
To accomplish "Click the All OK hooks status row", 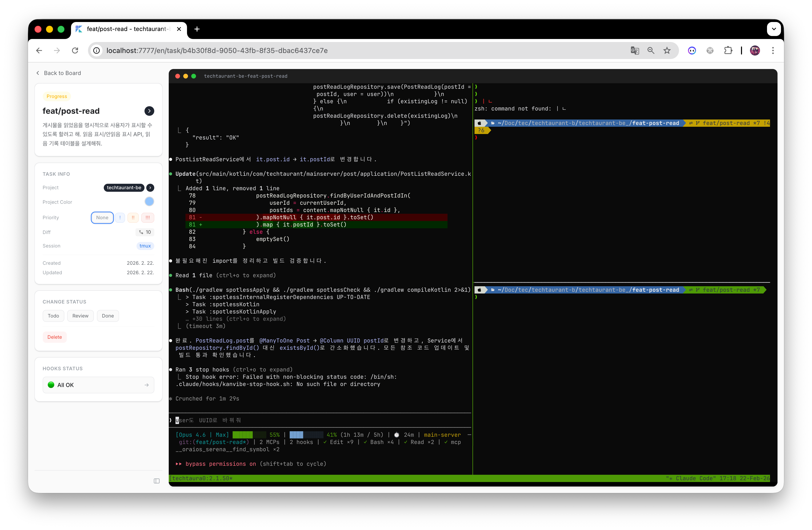I will 98,384.
